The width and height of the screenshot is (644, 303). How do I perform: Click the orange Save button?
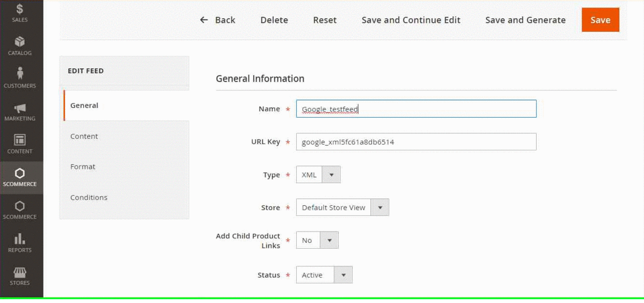(x=600, y=20)
